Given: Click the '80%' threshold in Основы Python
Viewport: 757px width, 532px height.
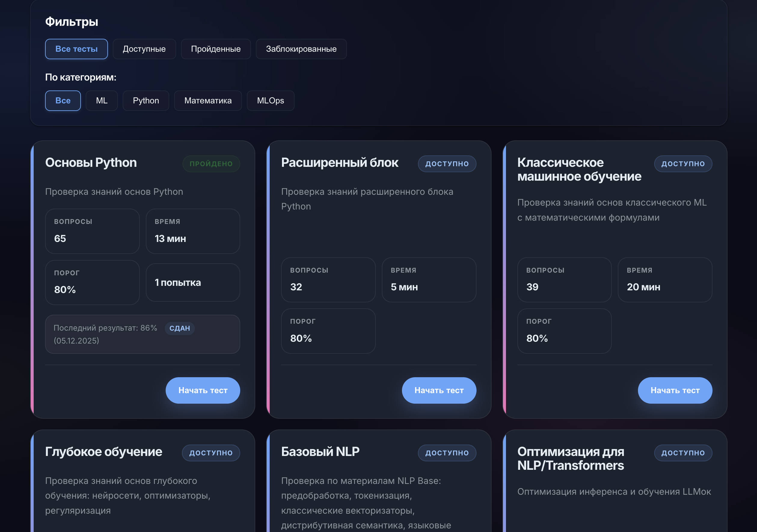Looking at the screenshot, I should 65,290.
